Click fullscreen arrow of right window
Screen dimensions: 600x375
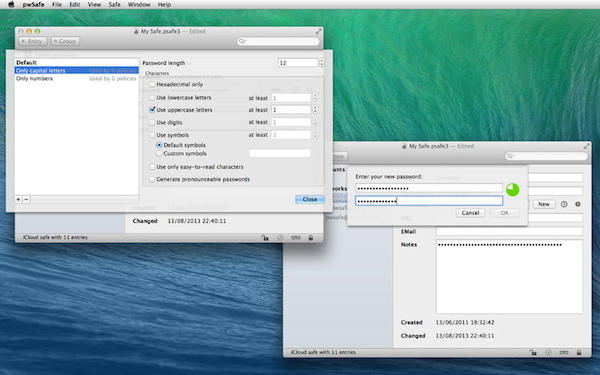[x=586, y=147]
